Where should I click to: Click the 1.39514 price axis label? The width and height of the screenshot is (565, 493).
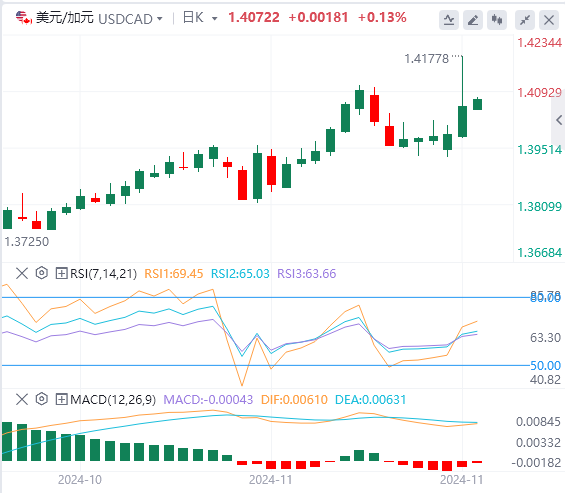tap(539, 150)
